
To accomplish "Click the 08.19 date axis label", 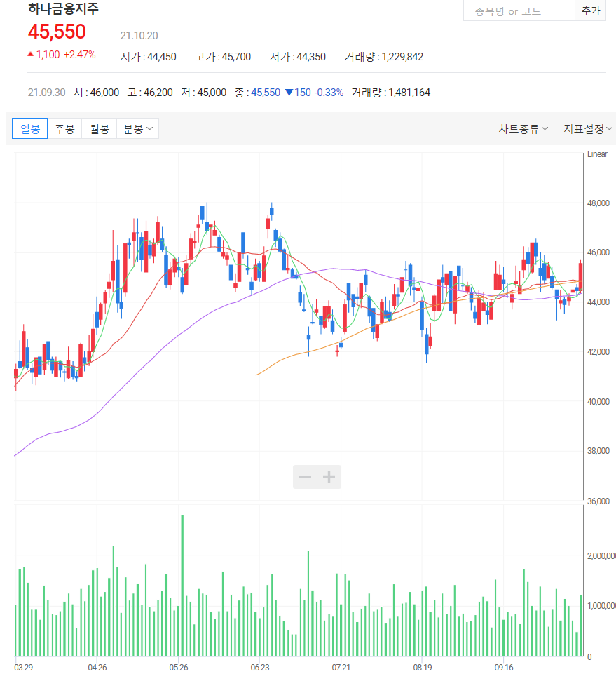I will click(x=423, y=667).
